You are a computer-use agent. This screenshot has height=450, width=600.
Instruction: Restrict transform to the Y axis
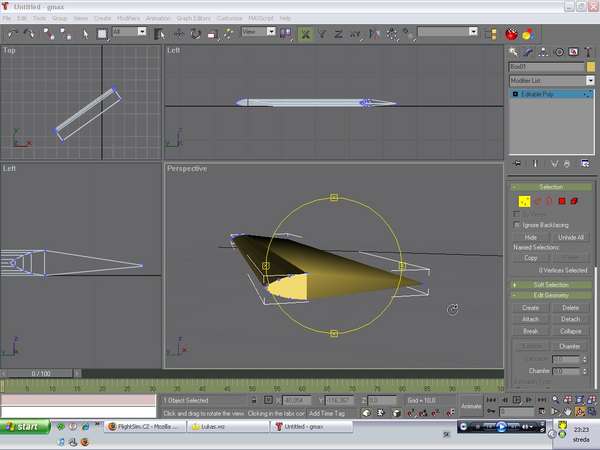[322, 34]
